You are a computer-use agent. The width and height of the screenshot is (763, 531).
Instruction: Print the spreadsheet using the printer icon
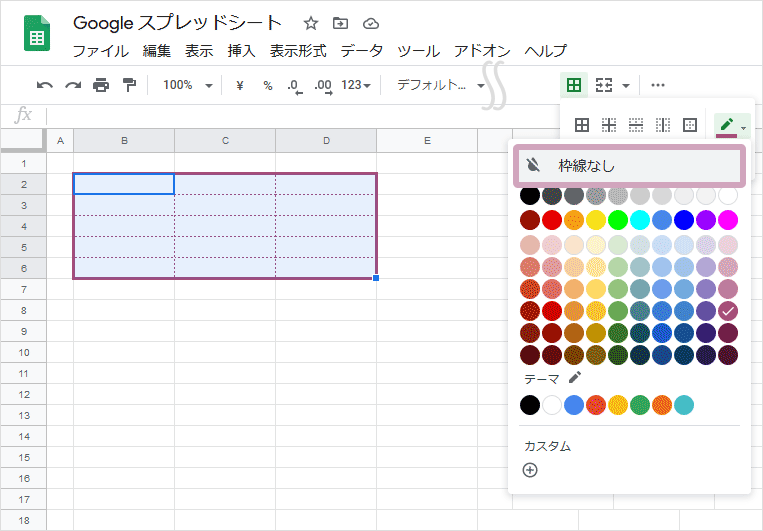pos(101,85)
